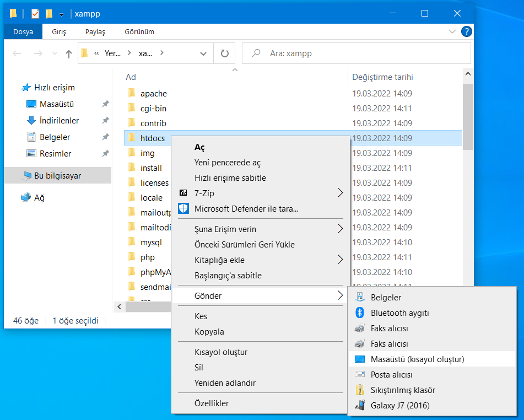Click the Belgeler icon in Gönder submenu
Screen dimensions: 524x420
360,297
